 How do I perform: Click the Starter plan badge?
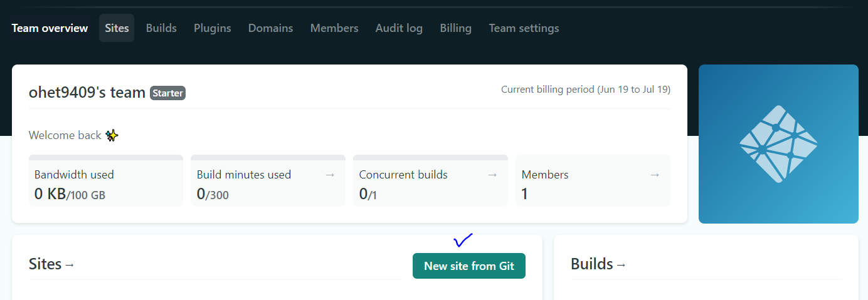click(167, 93)
